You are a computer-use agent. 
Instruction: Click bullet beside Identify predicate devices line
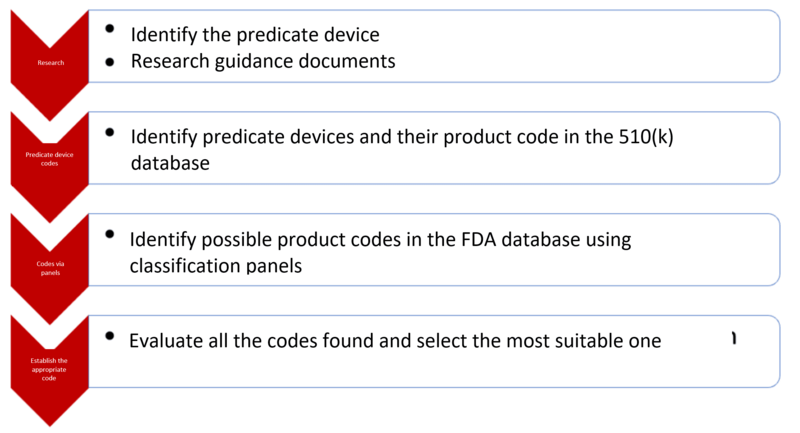110,132
